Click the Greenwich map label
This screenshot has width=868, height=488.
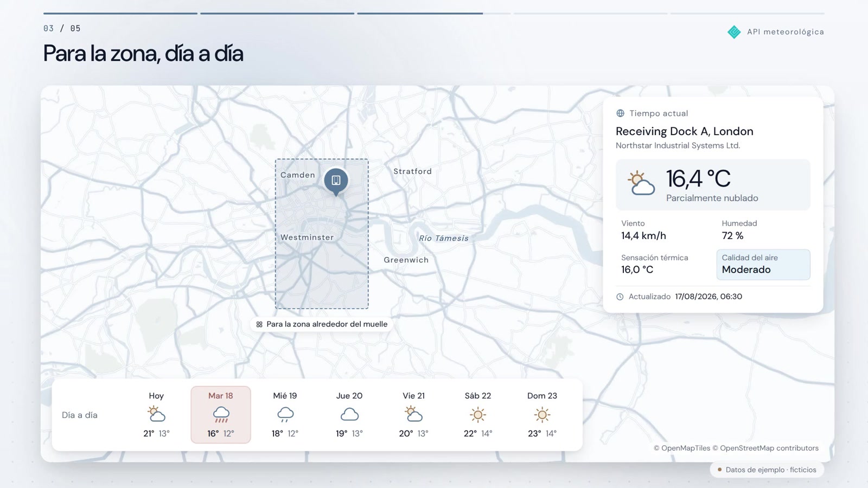(406, 260)
